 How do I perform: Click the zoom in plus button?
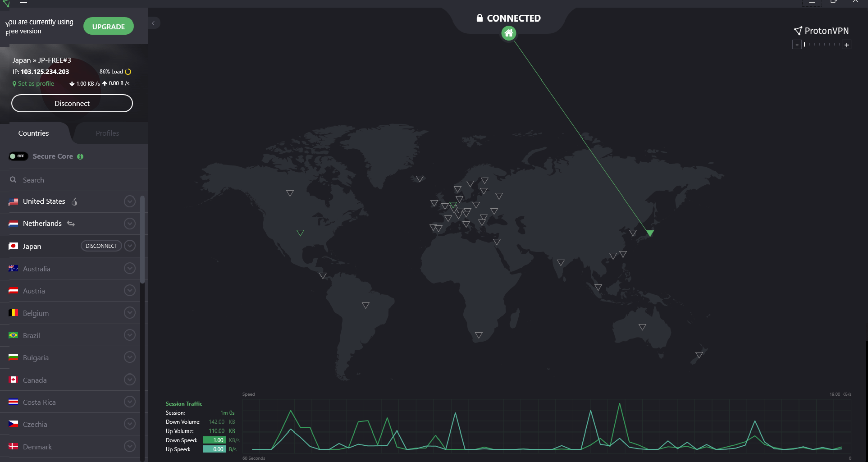pyautogui.click(x=846, y=45)
